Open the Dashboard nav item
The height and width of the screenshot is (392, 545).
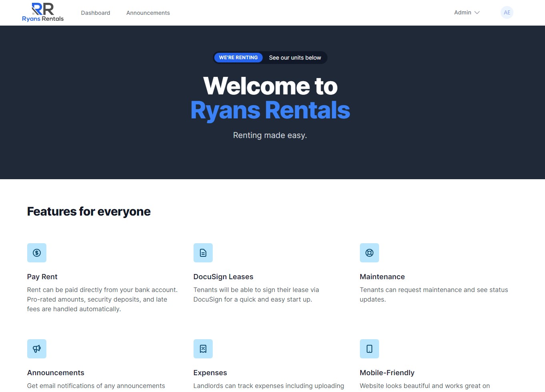pos(96,13)
